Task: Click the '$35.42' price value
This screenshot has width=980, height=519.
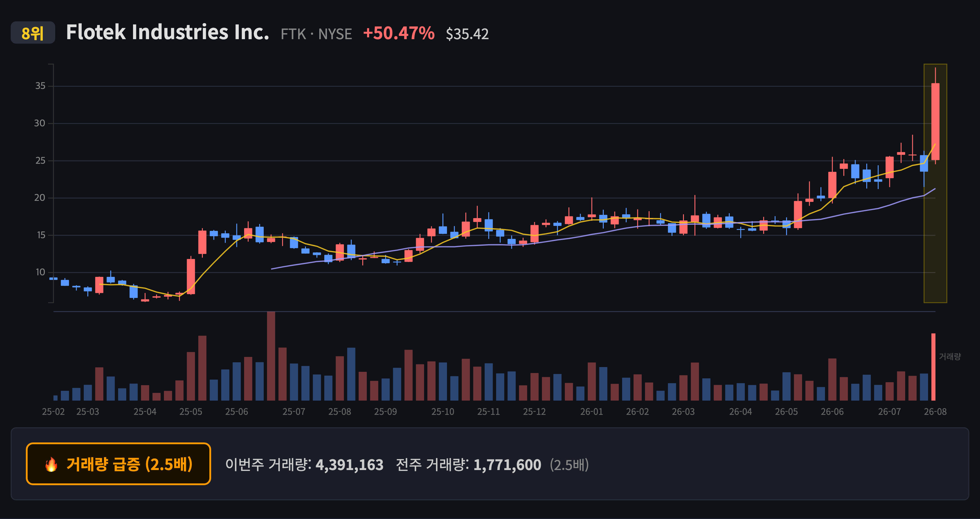Action: pyautogui.click(x=467, y=34)
